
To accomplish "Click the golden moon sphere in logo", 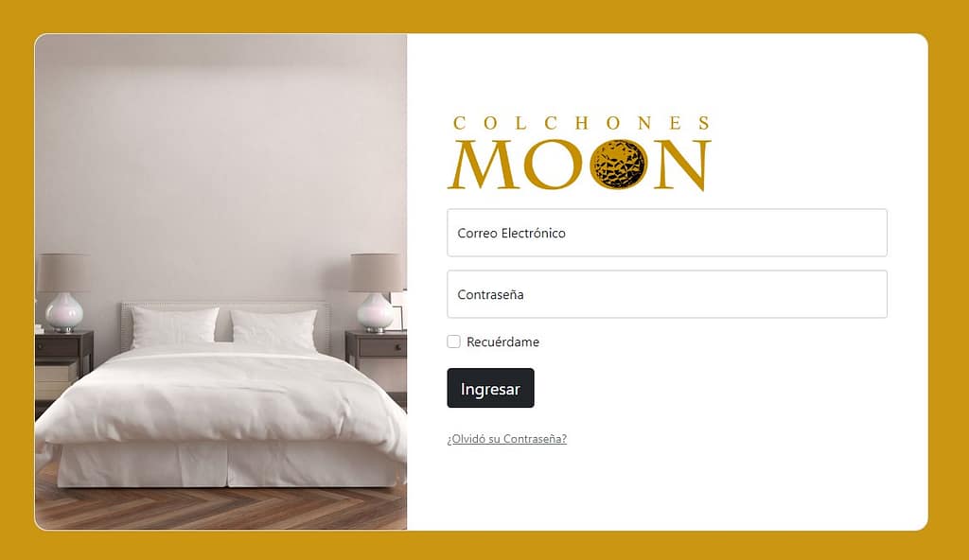I will (x=618, y=165).
